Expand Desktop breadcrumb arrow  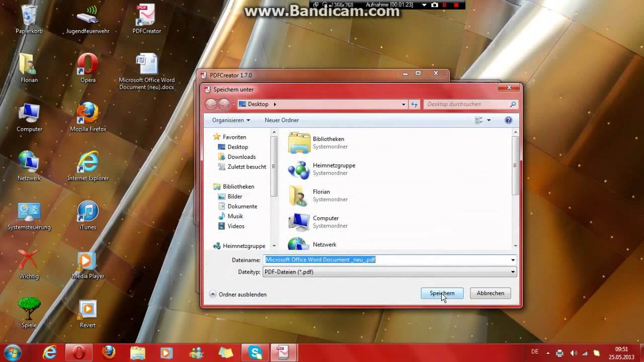(x=275, y=104)
